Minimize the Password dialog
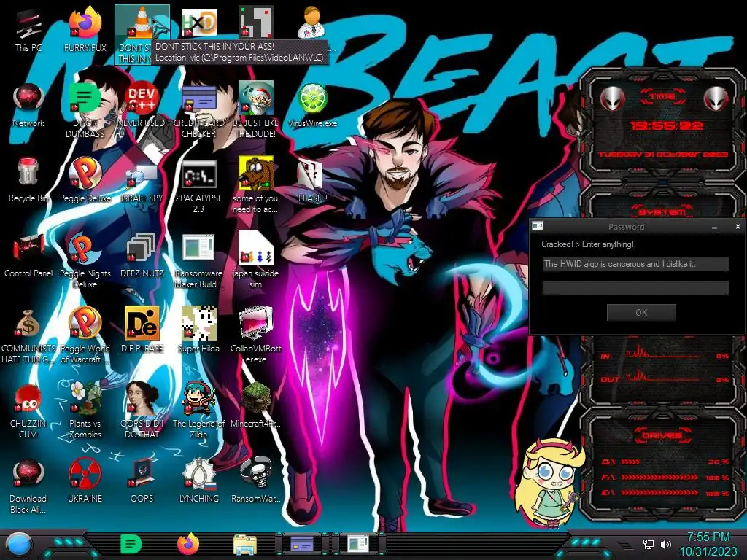Viewport: 747px width, 560px height. coord(715,227)
